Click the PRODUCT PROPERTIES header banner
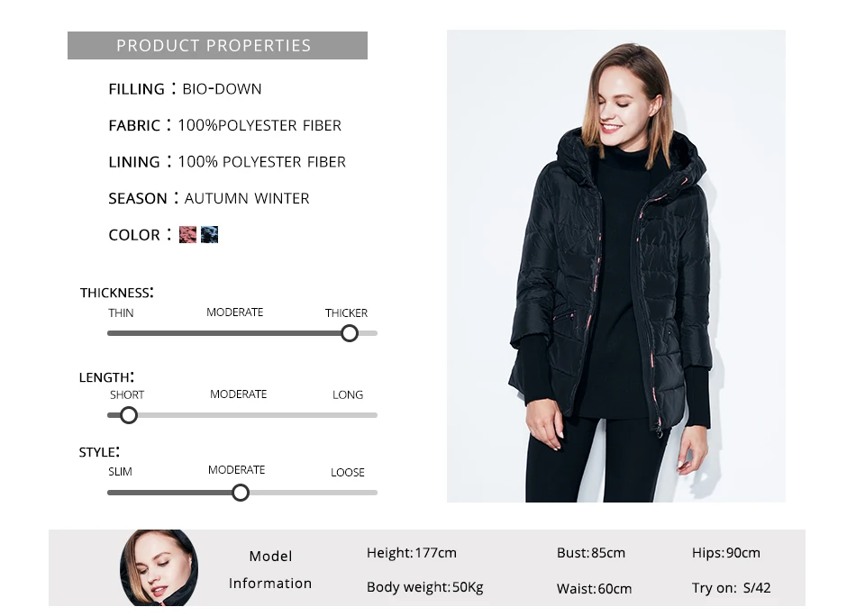856x616 pixels. (x=217, y=45)
